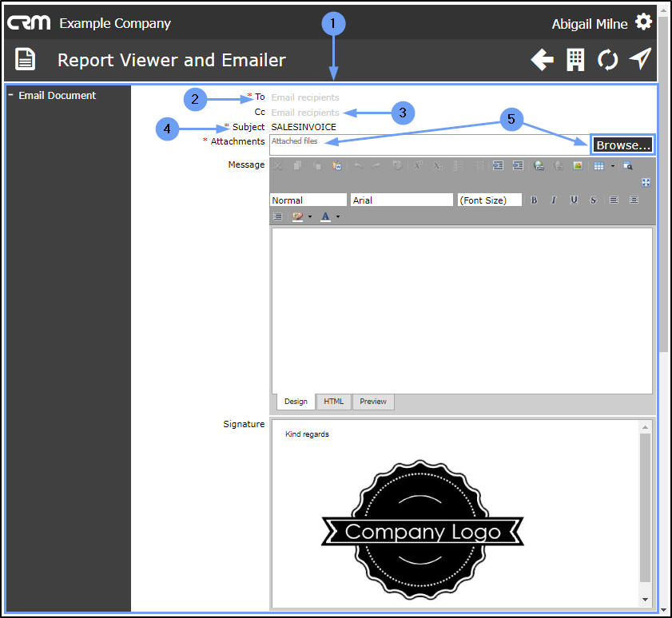Apply superscript formatting
Screen dimensions: 672x618
tap(418, 166)
